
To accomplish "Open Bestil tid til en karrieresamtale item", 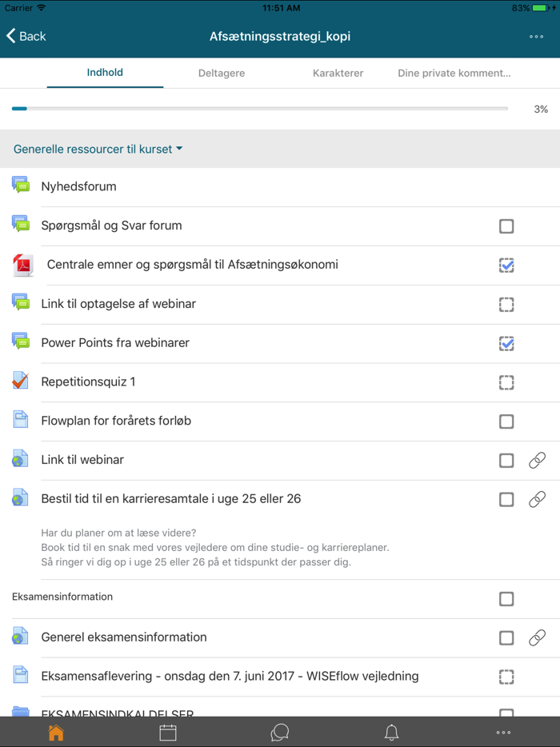I will [170, 499].
